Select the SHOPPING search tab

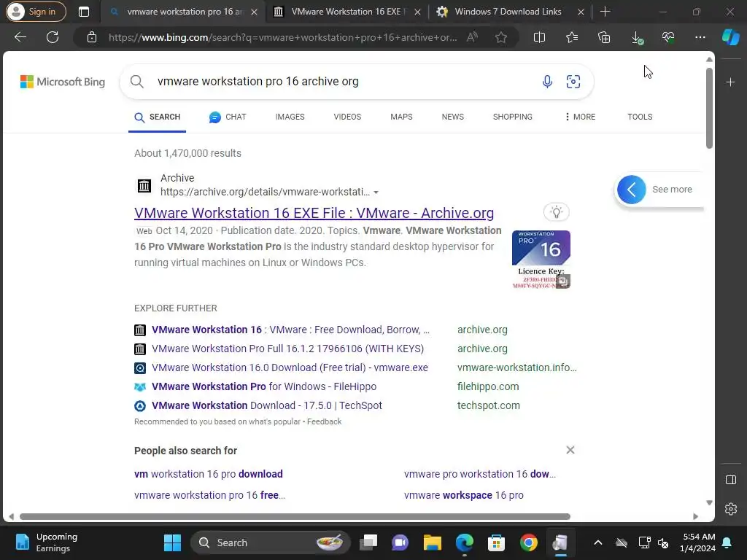513,117
